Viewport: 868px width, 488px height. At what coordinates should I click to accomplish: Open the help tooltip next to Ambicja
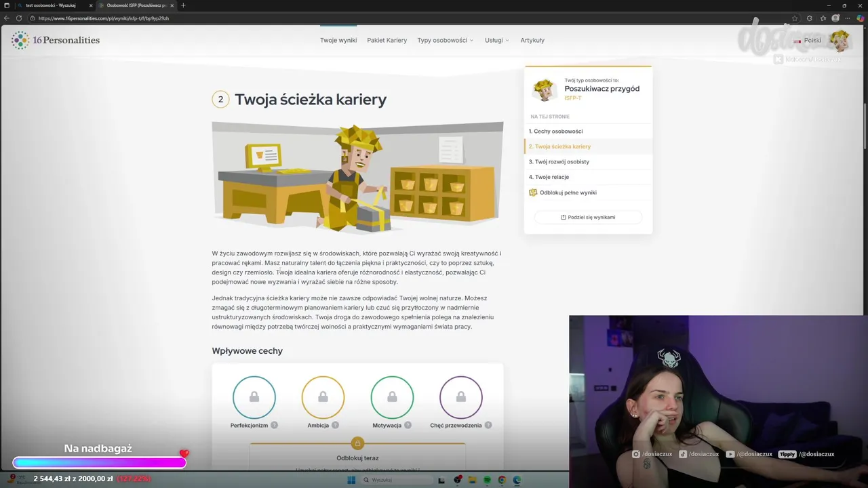pyautogui.click(x=335, y=425)
